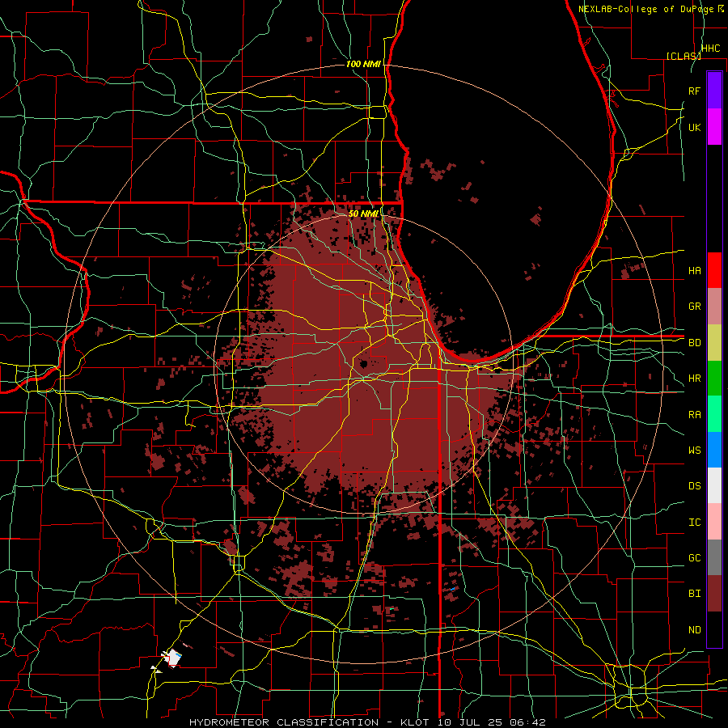Click the RF legend label
The width and height of the screenshot is (728, 728).
[x=695, y=91]
